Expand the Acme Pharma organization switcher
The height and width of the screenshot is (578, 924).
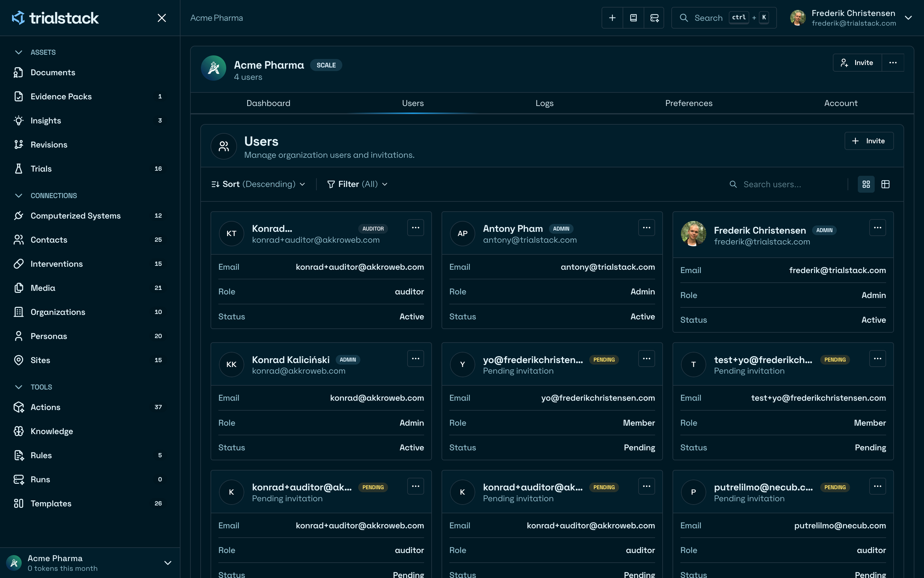pyautogui.click(x=168, y=563)
